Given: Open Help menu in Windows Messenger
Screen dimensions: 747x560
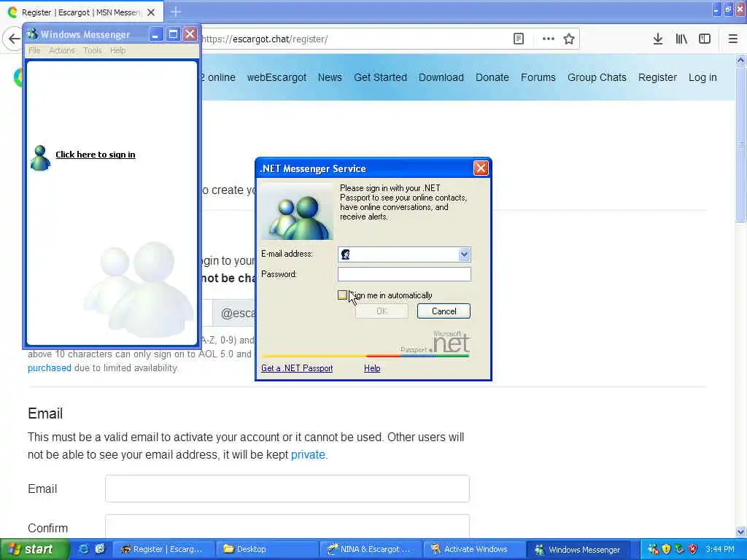Looking at the screenshot, I should (x=118, y=50).
